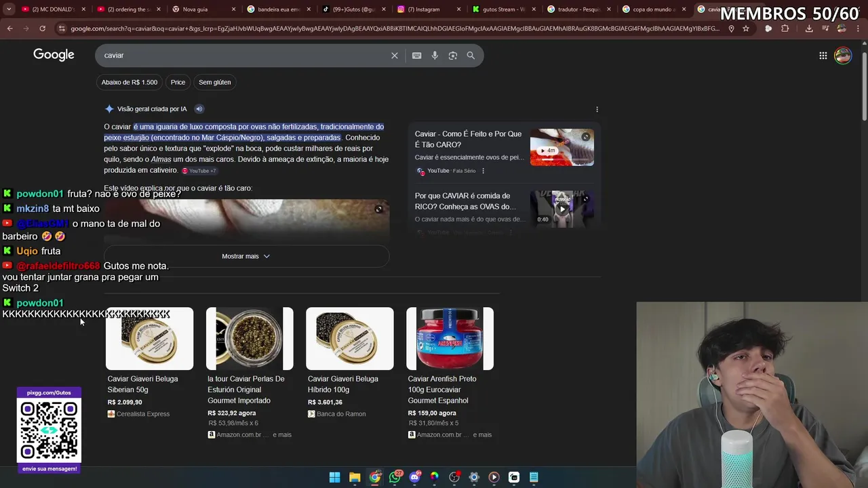This screenshot has height=488, width=868.
Task: Open the Google account avatar
Action: 843,56
